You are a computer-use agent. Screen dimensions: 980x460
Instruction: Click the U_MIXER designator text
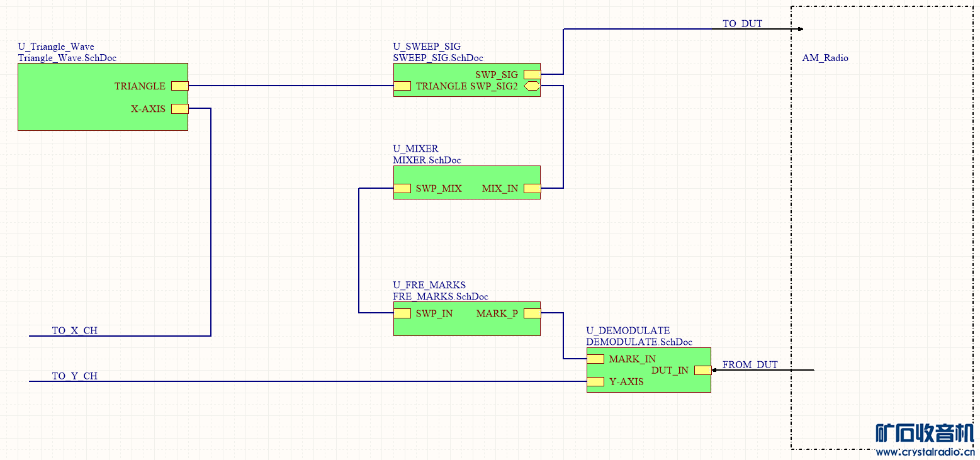(x=415, y=149)
